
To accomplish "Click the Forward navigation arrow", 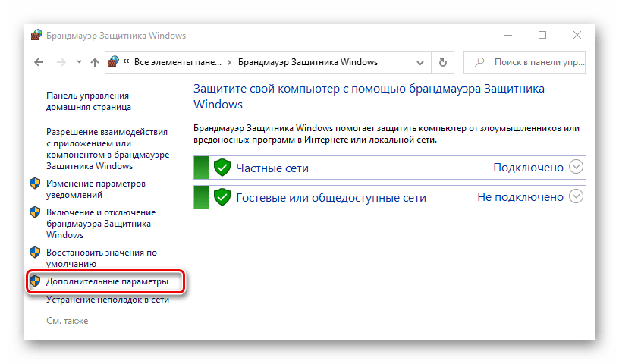I will pyautogui.click(x=61, y=62).
